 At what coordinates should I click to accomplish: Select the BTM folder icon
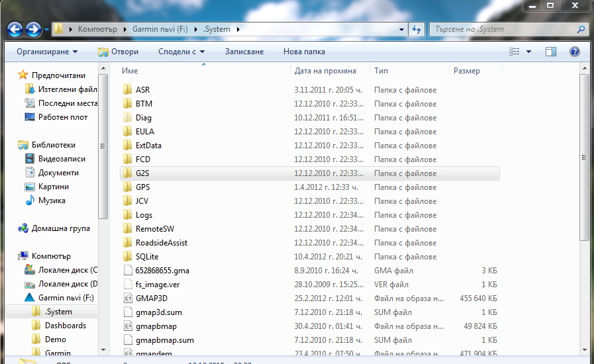click(x=128, y=104)
